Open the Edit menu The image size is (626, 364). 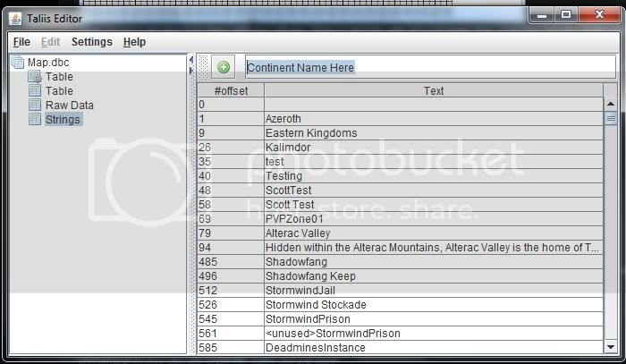50,42
